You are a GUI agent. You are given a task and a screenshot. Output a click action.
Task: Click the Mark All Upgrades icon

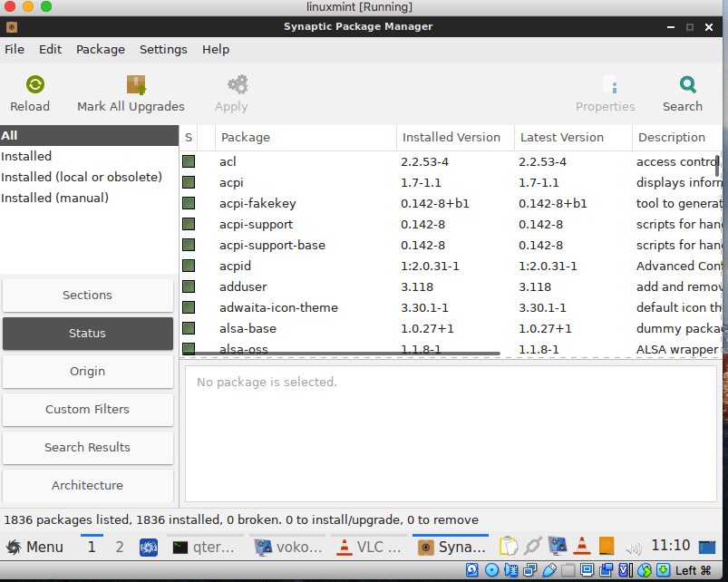pos(136,85)
